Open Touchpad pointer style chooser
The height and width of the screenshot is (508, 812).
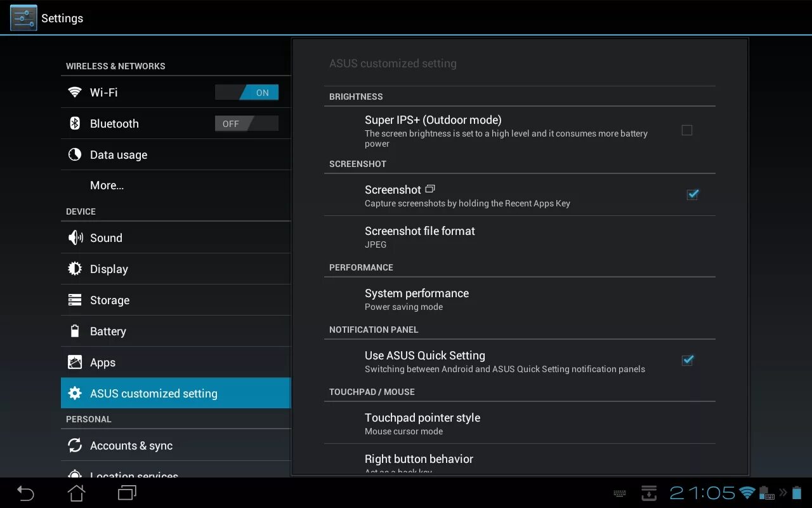pos(520,424)
